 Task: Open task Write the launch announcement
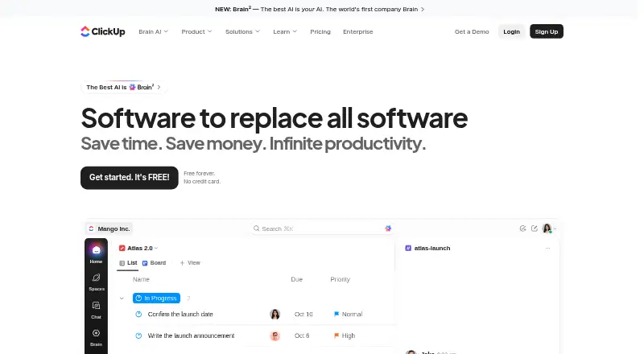pos(191,335)
